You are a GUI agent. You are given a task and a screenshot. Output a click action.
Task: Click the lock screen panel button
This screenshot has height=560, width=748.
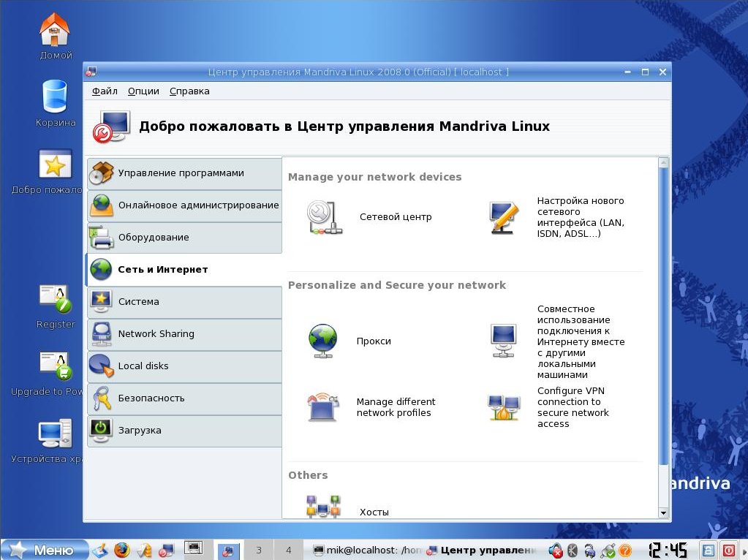[709, 550]
